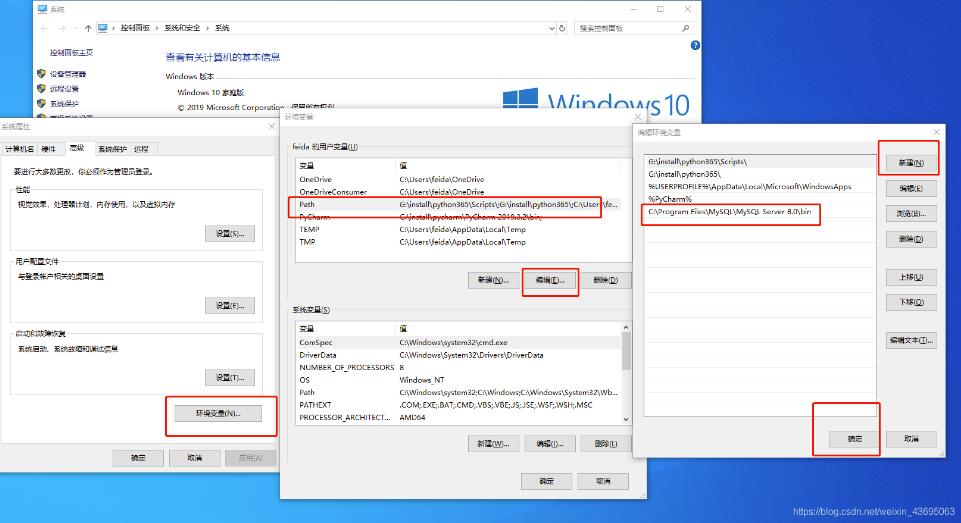Select the MySQL Server 8.0\bin path entry

(760, 212)
